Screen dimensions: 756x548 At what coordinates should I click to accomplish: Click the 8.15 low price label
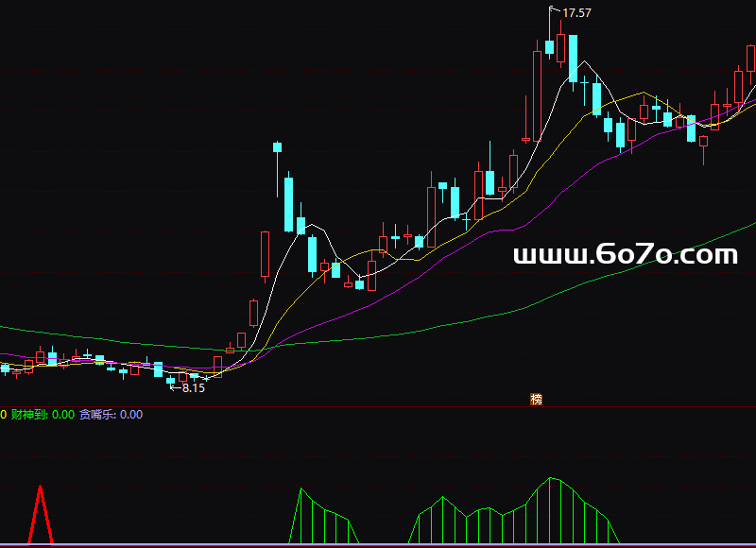click(x=194, y=388)
